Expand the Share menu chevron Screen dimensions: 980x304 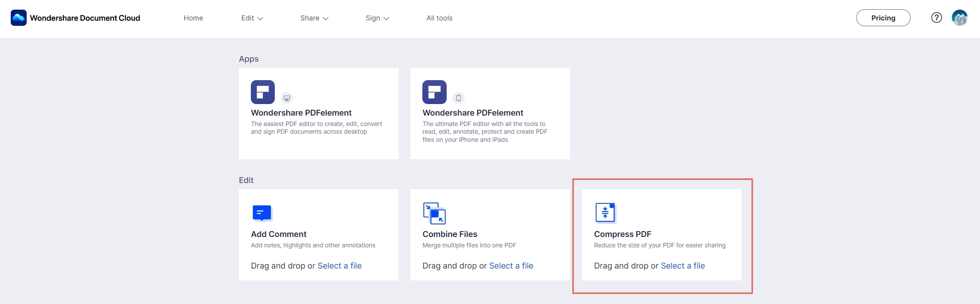(x=326, y=18)
